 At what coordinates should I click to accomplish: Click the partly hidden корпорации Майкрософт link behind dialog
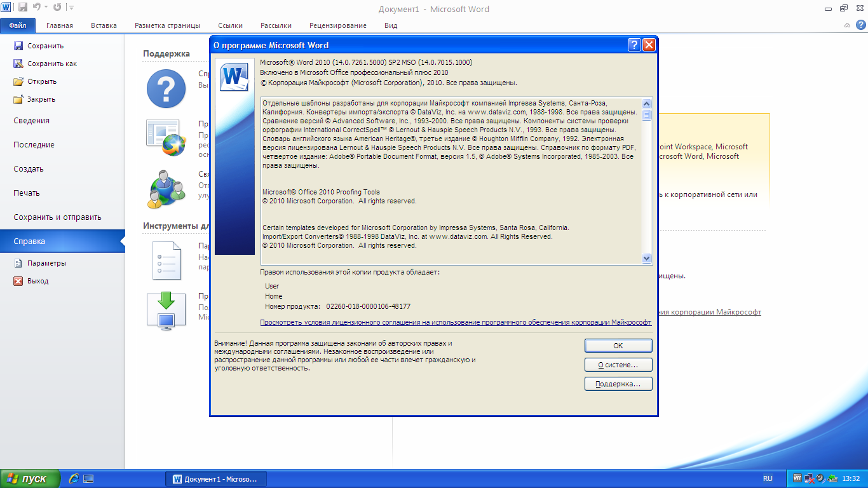point(710,312)
